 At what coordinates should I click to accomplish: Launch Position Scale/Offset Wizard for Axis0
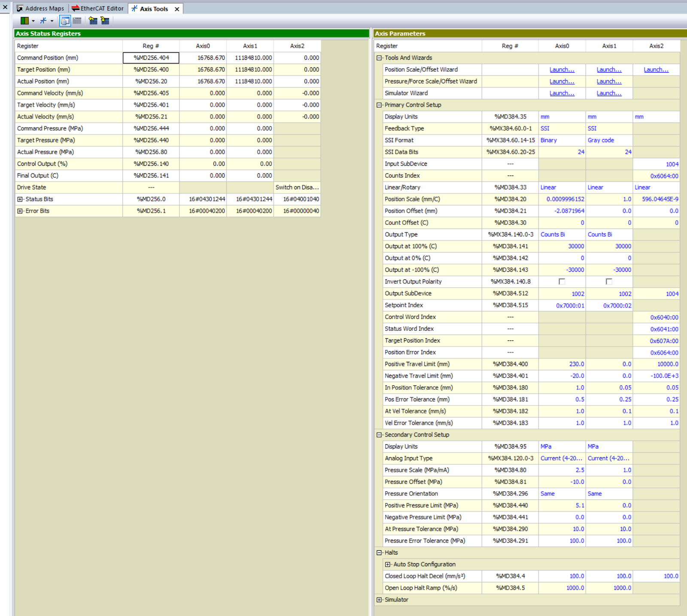pos(562,70)
